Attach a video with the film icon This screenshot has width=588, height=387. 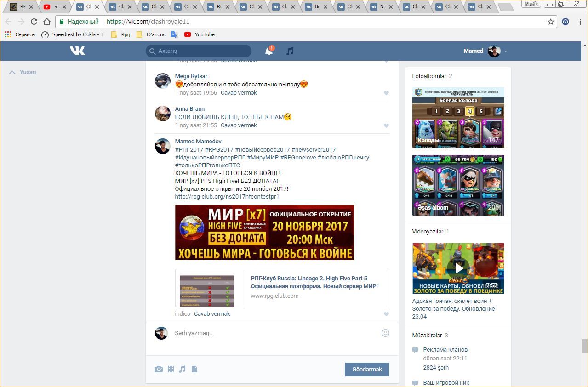[171, 369]
